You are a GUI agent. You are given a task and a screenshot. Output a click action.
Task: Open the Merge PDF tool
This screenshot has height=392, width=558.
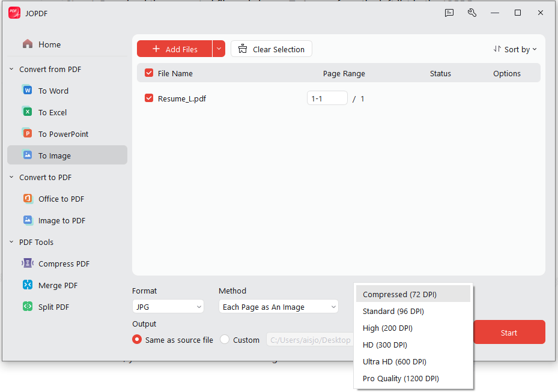(67, 285)
